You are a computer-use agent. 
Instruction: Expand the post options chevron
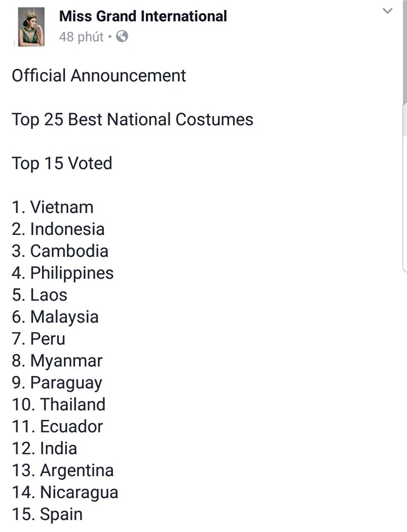pyautogui.click(x=388, y=11)
